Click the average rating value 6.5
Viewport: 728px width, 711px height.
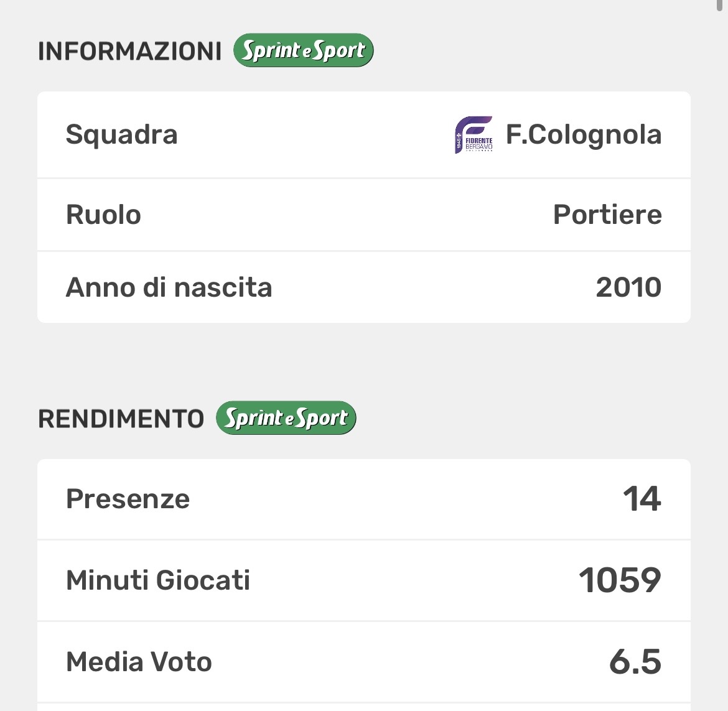[635, 662]
